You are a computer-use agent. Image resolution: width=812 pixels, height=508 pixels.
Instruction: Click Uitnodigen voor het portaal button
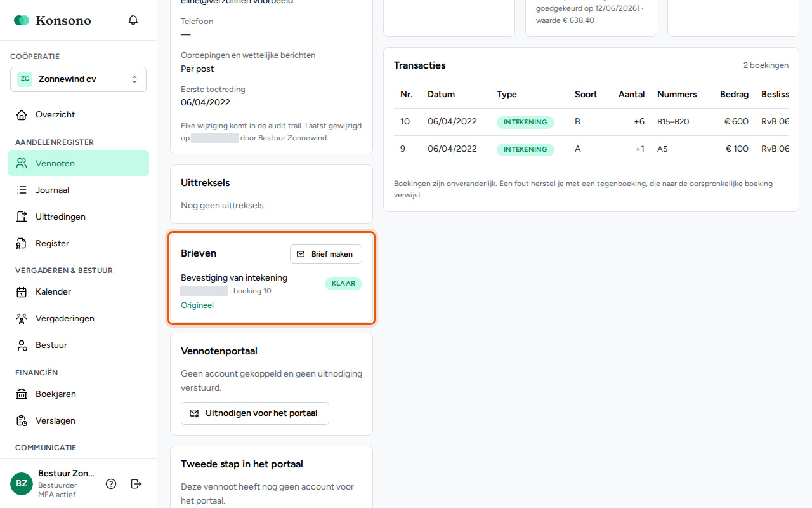click(255, 413)
